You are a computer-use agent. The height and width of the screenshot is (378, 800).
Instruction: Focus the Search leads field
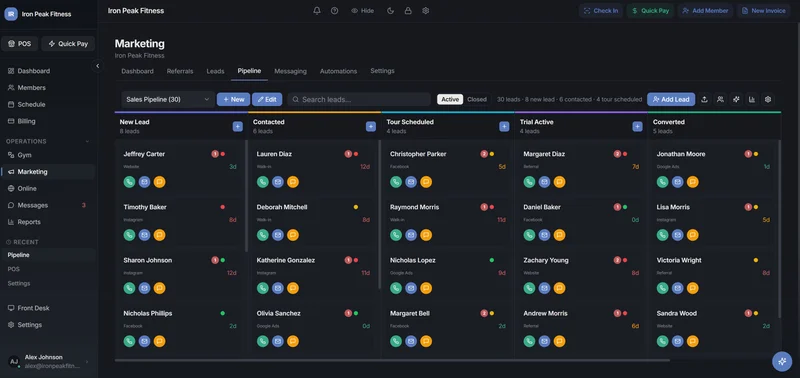[x=359, y=99]
